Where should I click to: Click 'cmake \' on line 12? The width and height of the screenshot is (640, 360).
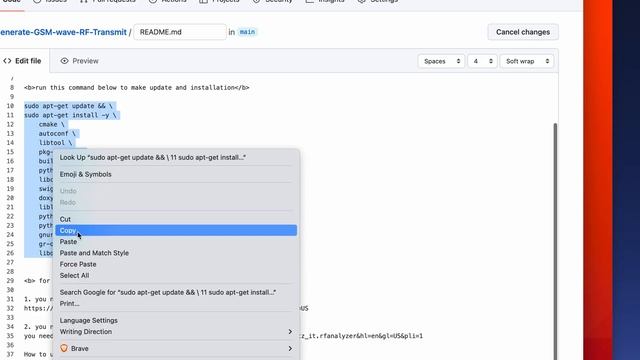coord(52,124)
